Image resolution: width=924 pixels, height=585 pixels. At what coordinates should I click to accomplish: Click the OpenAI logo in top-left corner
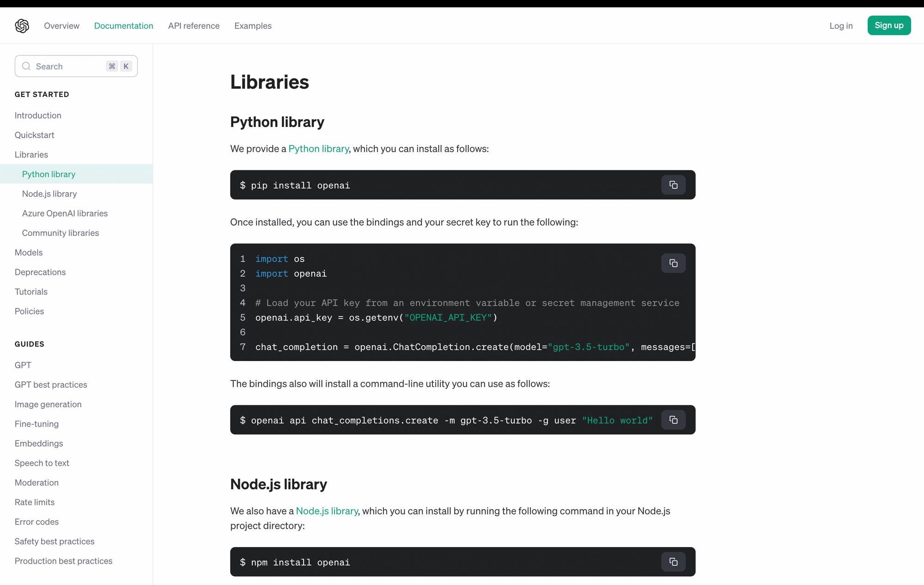point(22,25)
